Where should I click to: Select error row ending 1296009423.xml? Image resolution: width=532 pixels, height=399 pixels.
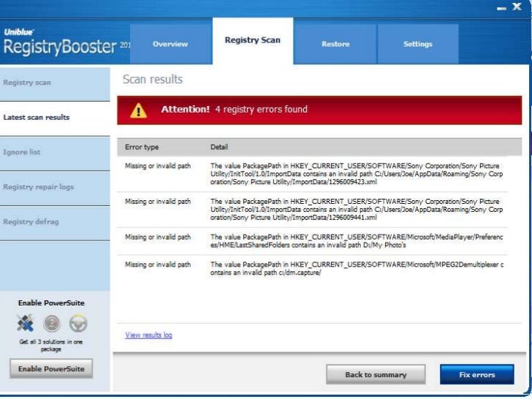point(312,174)
